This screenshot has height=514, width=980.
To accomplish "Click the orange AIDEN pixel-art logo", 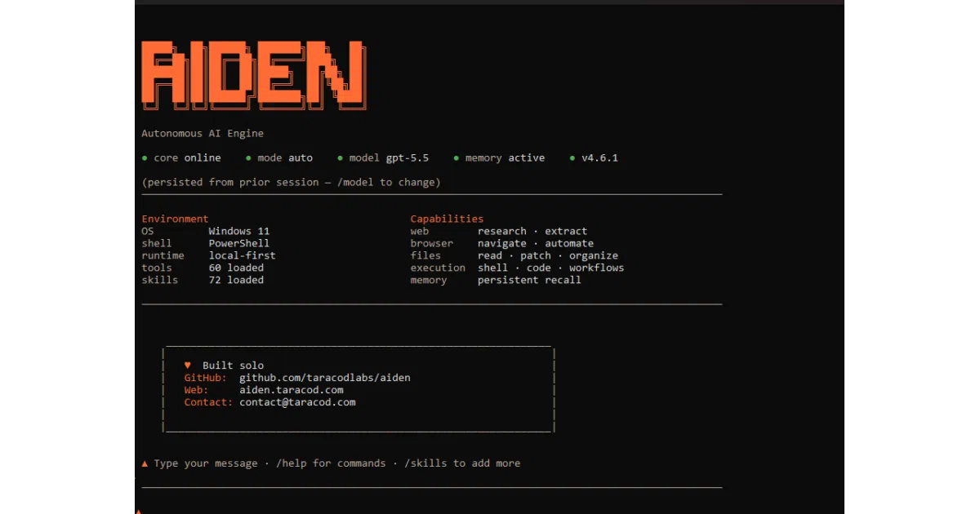I will [x=254, y=75].
